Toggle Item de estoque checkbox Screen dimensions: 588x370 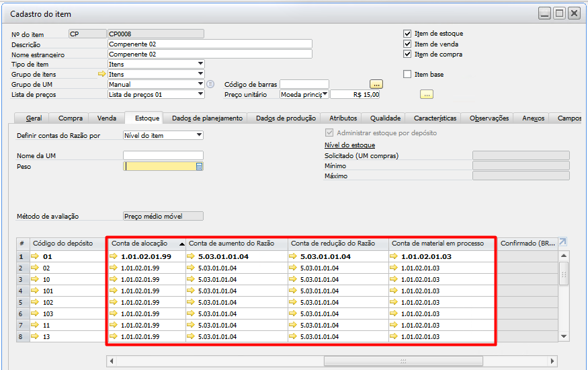tap(407, 34)
